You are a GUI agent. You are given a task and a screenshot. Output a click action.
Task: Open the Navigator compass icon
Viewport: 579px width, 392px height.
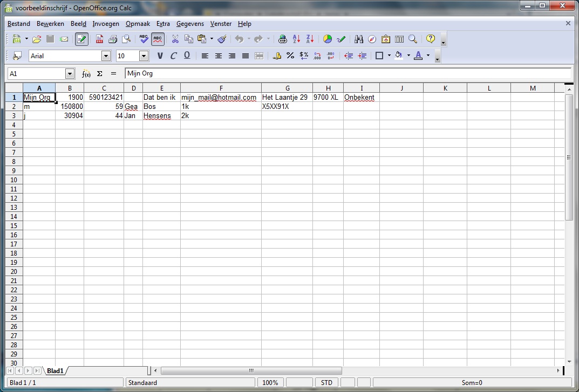(x=372, y=39)
